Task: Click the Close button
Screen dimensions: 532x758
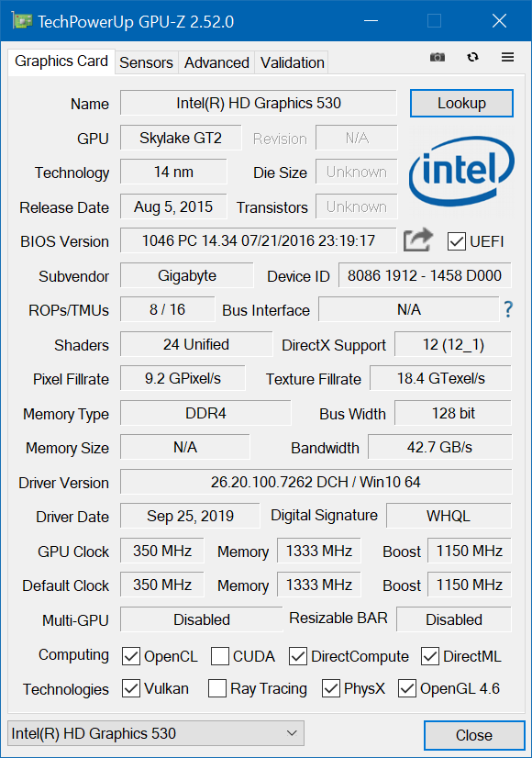Action: click(x=473, y=735)
